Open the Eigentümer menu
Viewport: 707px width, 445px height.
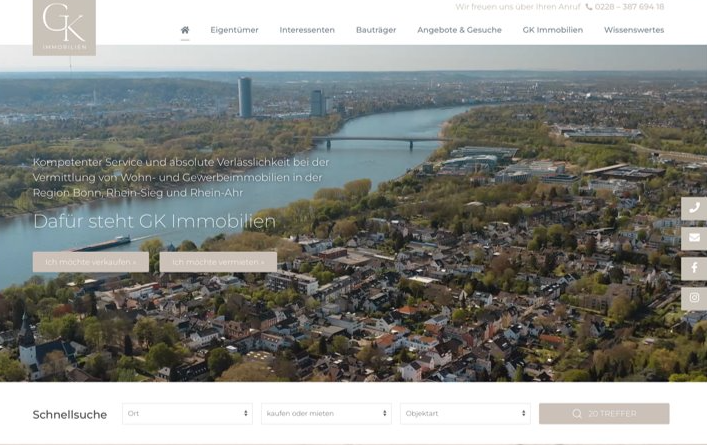click(234, 30)
